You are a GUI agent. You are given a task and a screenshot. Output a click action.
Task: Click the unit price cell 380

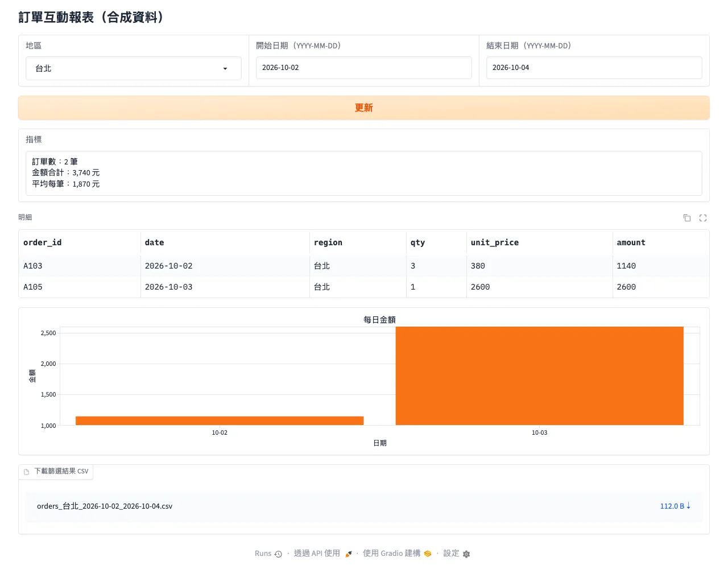540,266
